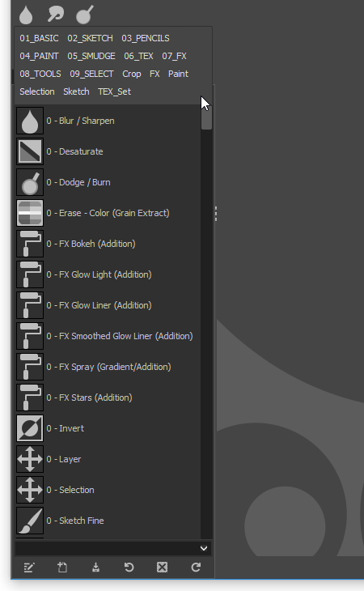This screenshot has width=364, height=591.
Task: Filter by the 05_SMUDGE tag
Action: coord(91,56)
